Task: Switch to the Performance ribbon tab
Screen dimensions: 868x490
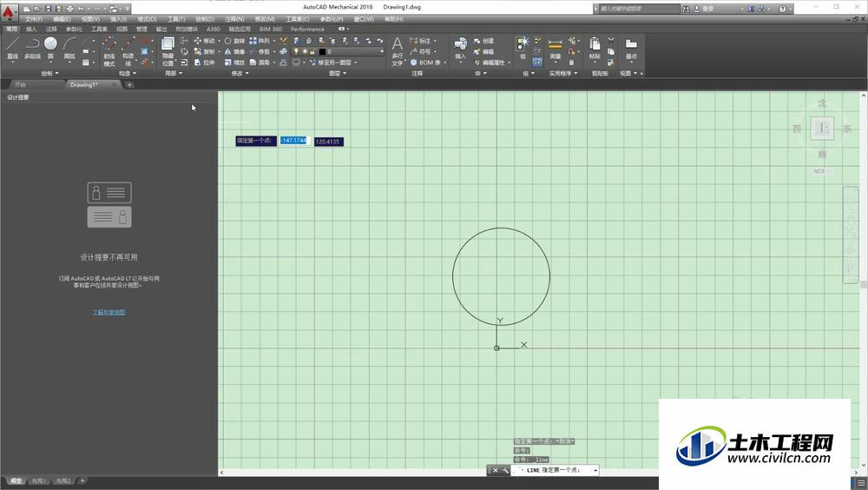Action: pos(307,29)
